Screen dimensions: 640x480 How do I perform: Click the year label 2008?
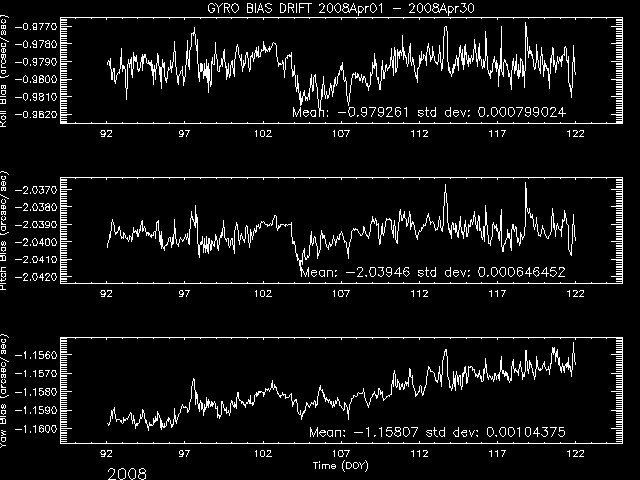click(x=127, y=474)
